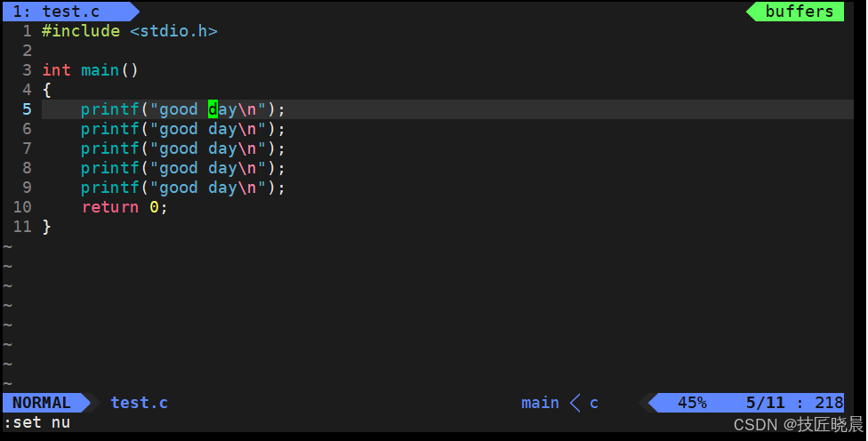Click the left-angle separator before 'c' in the status line
Screen dimensions: 868x441
pos(575,404)
